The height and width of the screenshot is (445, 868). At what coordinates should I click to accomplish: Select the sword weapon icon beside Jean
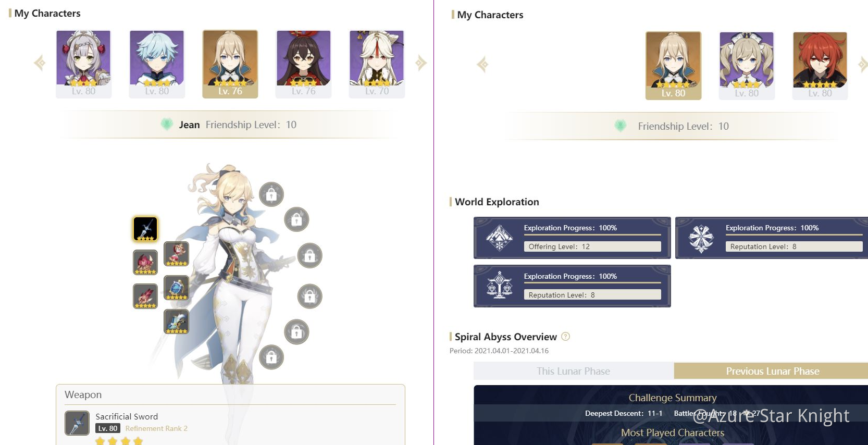coord(145,229)
